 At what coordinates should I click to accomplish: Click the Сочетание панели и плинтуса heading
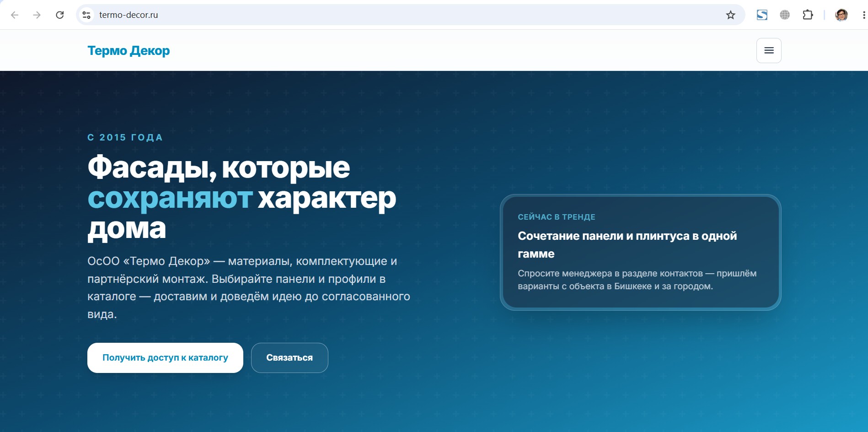click(627, 245)
